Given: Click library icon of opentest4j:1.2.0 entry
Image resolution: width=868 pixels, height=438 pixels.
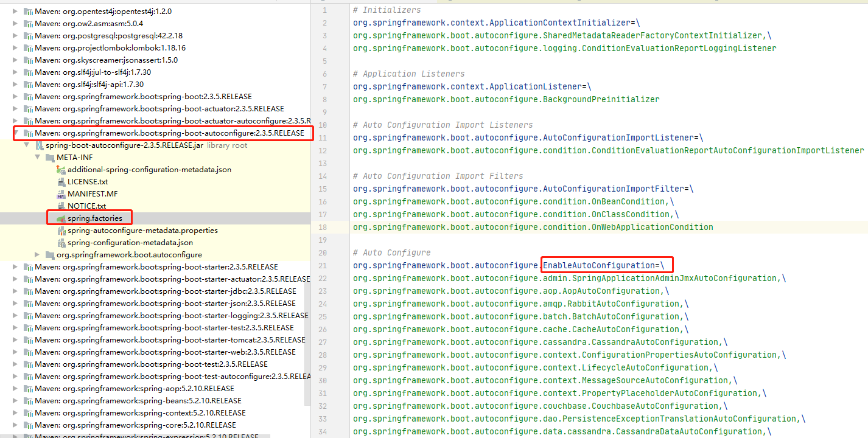Looking at the screenshot, I should pyautogui.click(x=28, y=12).
